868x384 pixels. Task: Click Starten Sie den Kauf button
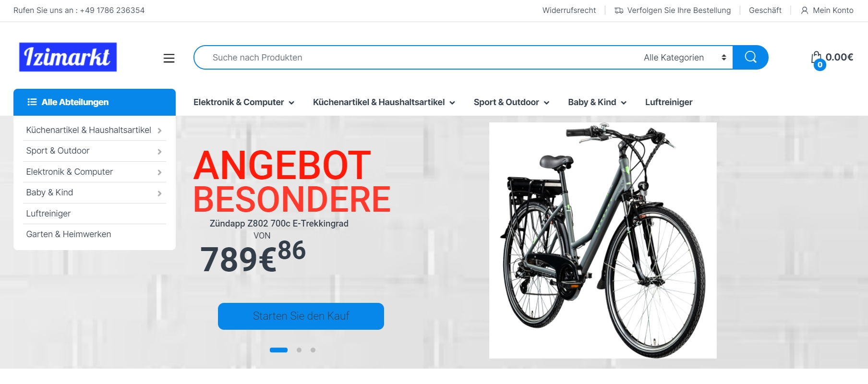coord(301,316)
